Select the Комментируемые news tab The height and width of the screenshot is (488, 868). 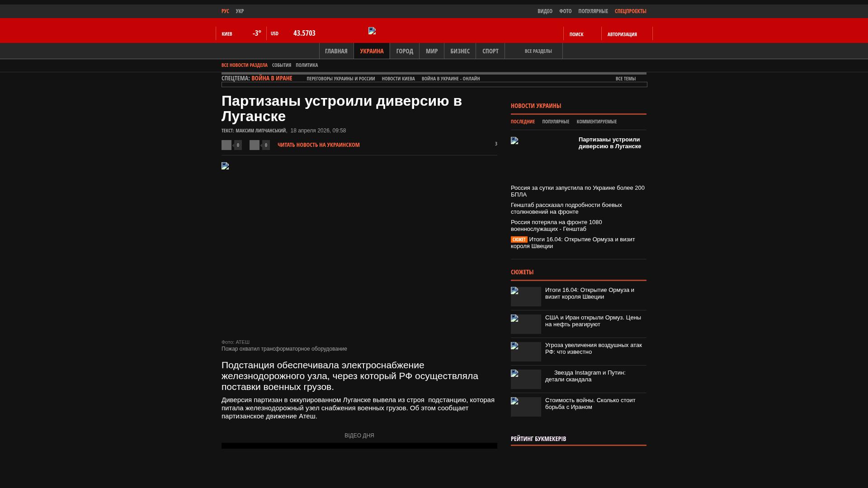596,122
